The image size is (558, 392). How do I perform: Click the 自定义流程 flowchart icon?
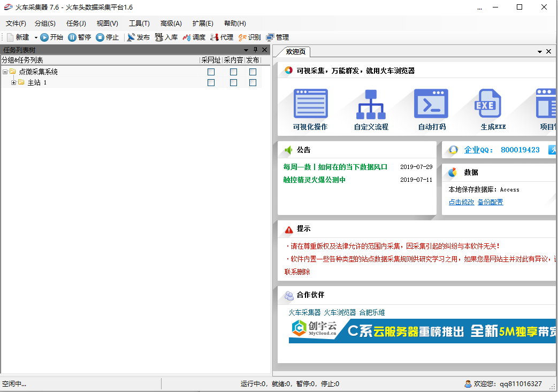(x=371, y=104)
